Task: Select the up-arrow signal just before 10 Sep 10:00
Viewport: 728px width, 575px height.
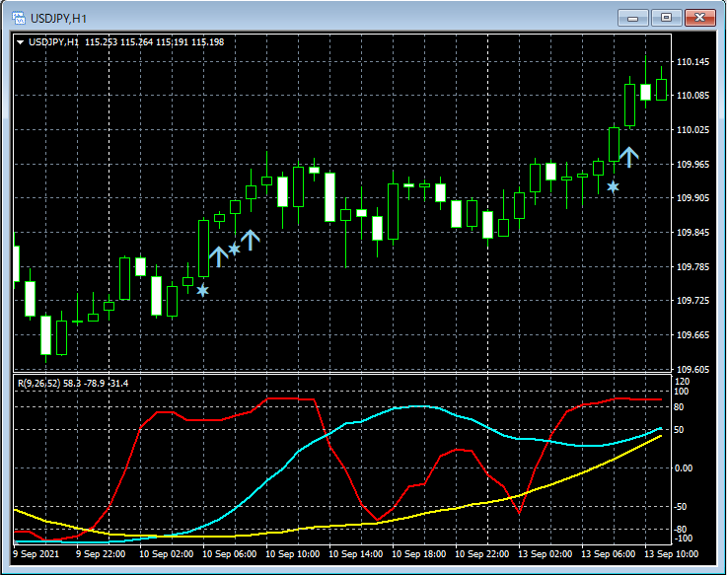Action: coord(251,240)
